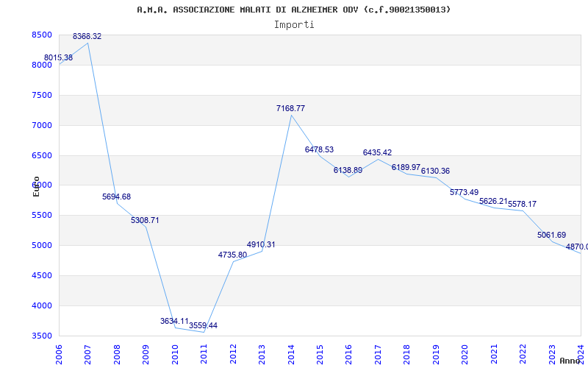The image size is (588, 368).
Task: Click the 2012 x-axis year label
Action: coord(233,354)
